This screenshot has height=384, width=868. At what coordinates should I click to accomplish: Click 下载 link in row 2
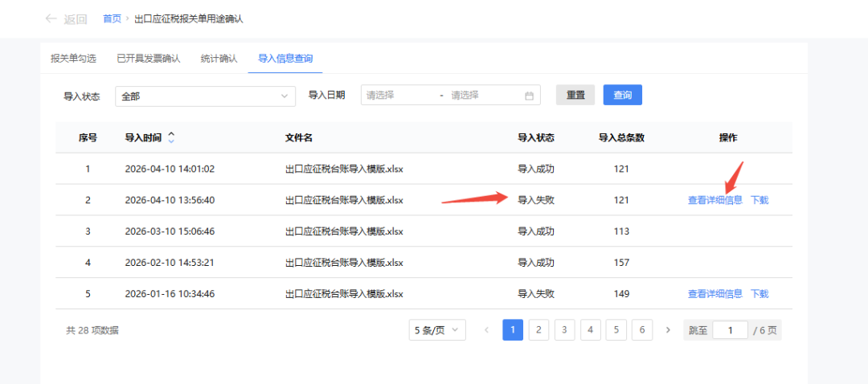click(x=759, y=200)
